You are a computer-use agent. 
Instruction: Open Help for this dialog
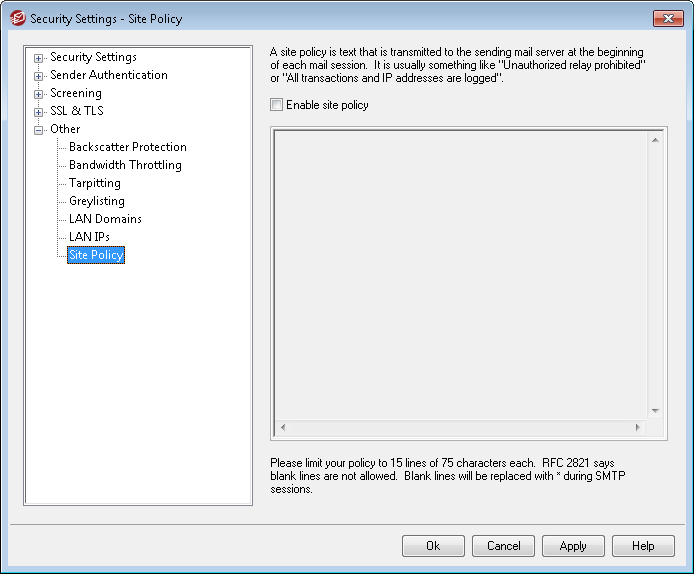click(643, 546)
